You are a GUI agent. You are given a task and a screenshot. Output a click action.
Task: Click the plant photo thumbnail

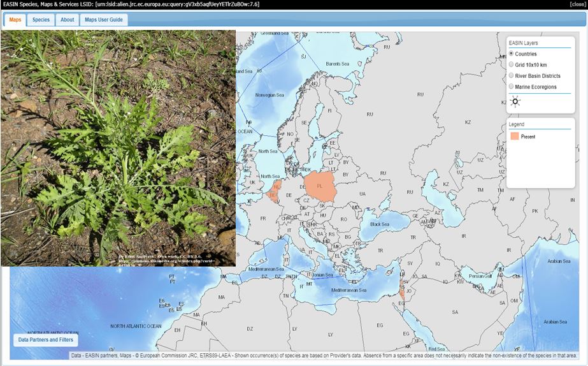click(118, 149)
